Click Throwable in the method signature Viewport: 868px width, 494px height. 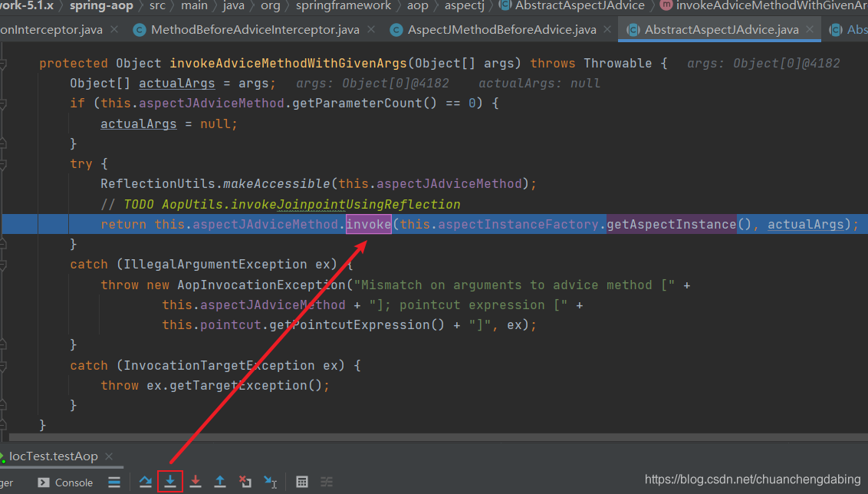(x=618, y=64)
